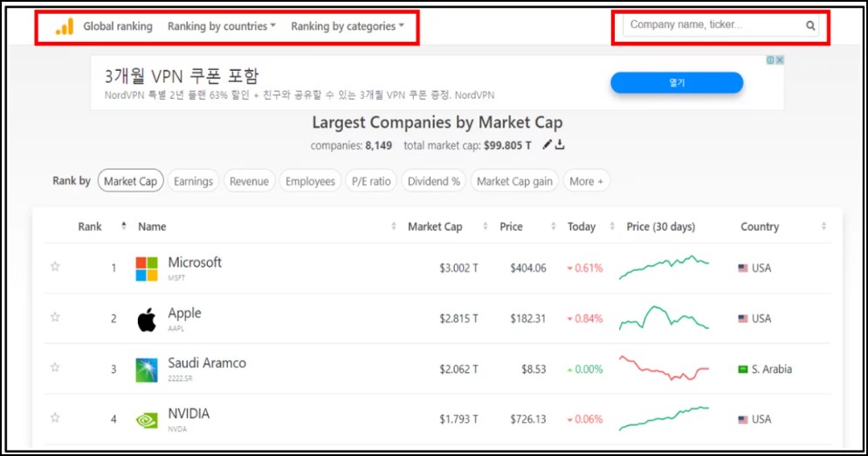
Task: Click the NVIDIA logo icon
Action: coord(147,420)
